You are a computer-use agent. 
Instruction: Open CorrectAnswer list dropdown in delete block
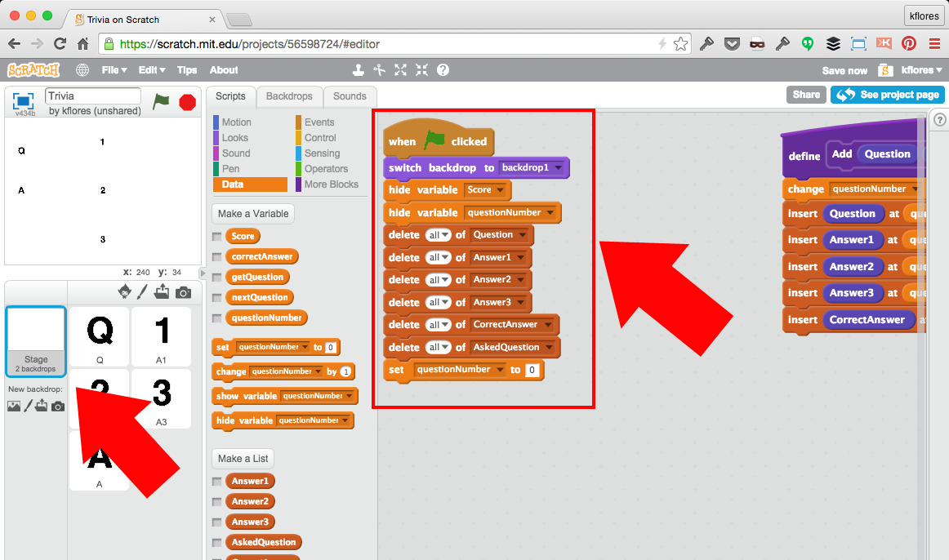[x=513, y=324]
